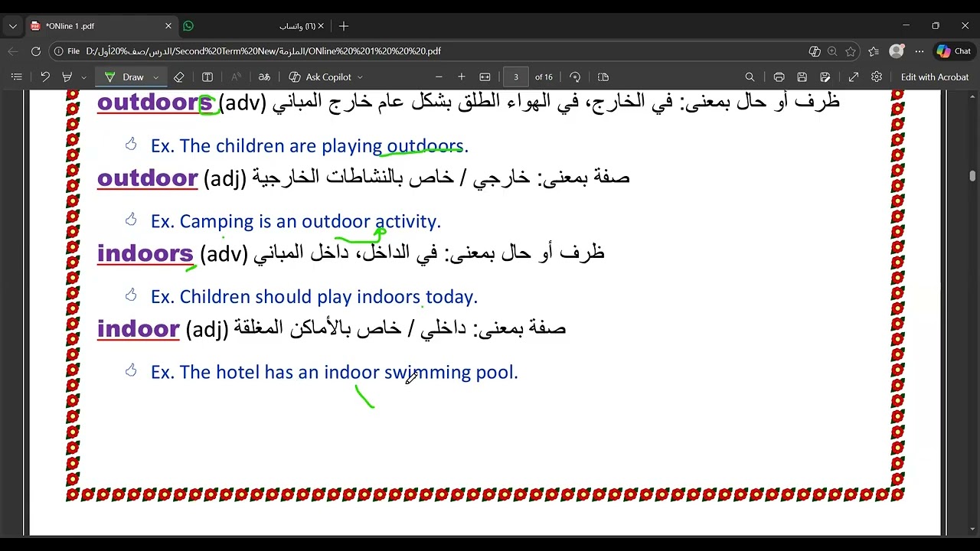Close the ONline 1 .pdf tab
This screenshot has height=551, width=980.
[168, 26]
